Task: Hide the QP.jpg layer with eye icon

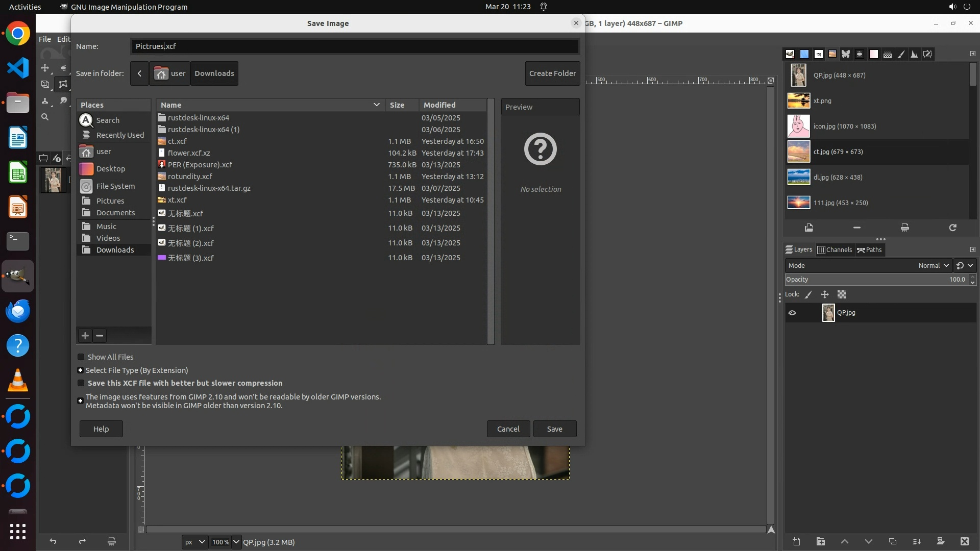Action: point(792,313)
